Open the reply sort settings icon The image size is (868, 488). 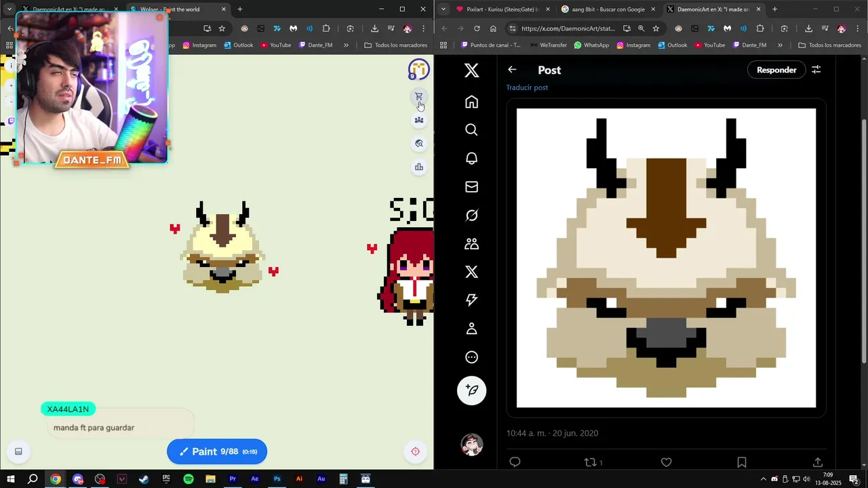click(x=816, y=70)
